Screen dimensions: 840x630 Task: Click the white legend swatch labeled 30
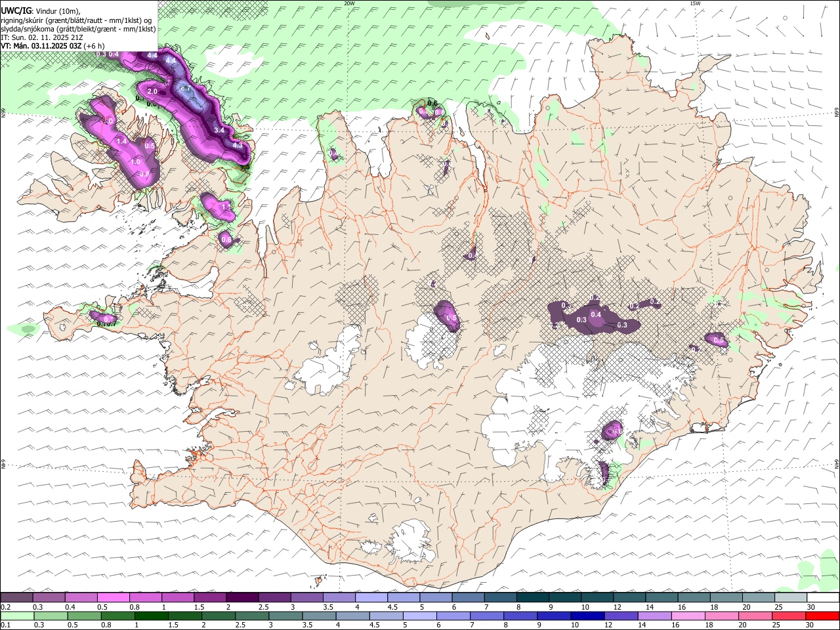[x=823, y=597]
